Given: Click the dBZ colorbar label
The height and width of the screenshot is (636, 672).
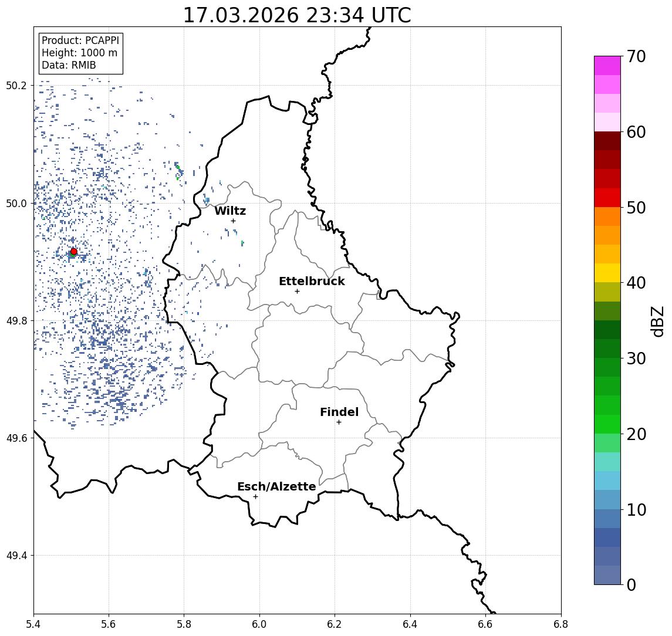Looking at the screenshot, I should pyautogui.click(x=657, y=321).
